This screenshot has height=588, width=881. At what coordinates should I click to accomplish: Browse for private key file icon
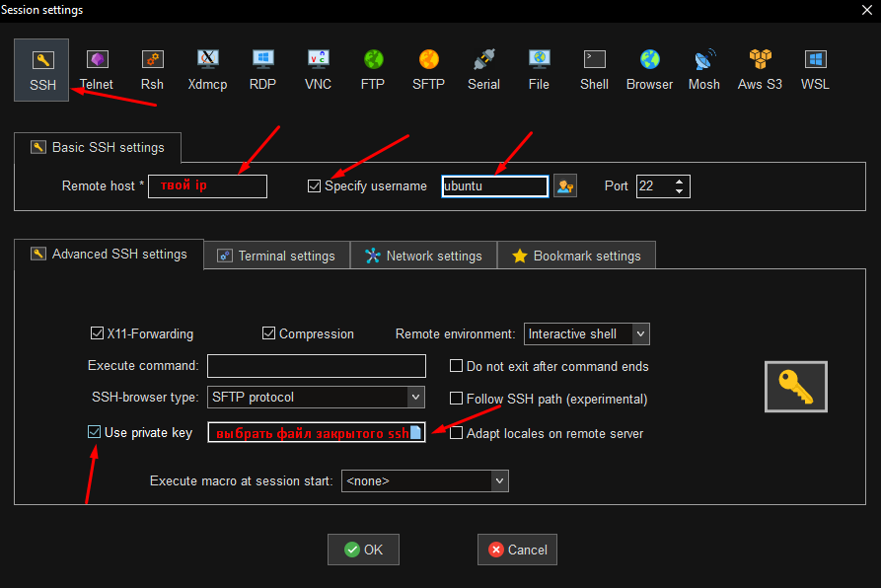(x=415, y=432)
